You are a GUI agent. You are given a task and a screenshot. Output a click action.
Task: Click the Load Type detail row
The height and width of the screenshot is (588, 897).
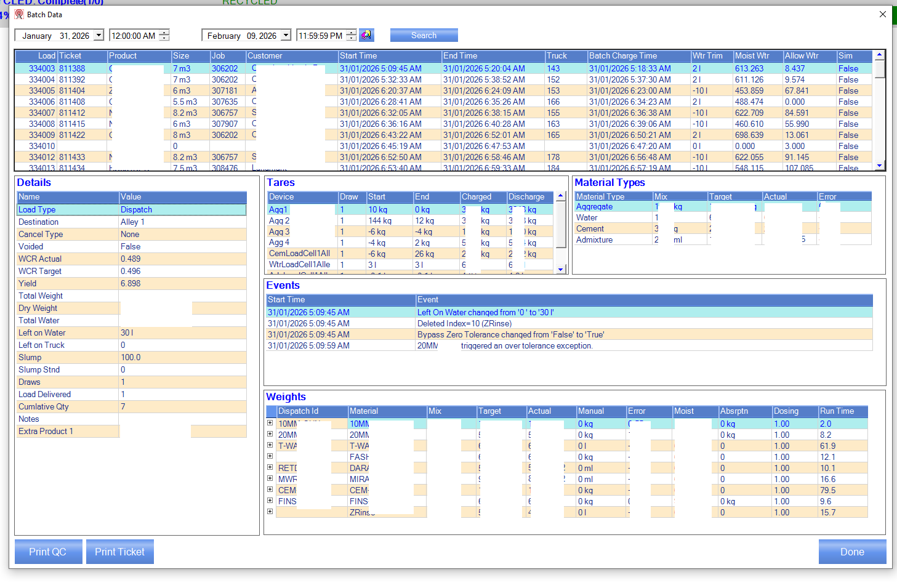[132, 209]
